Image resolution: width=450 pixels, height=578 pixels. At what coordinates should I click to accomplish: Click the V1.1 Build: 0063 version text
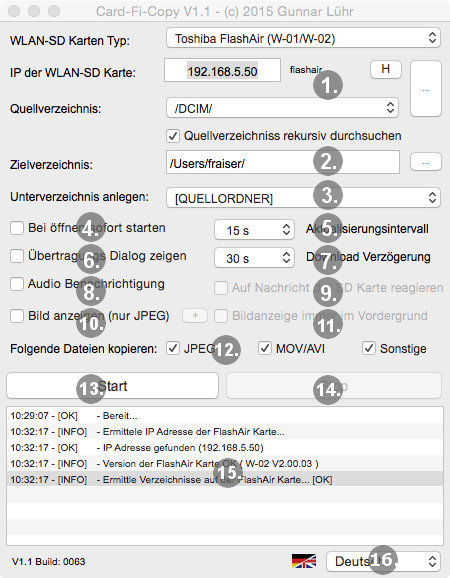49,561
